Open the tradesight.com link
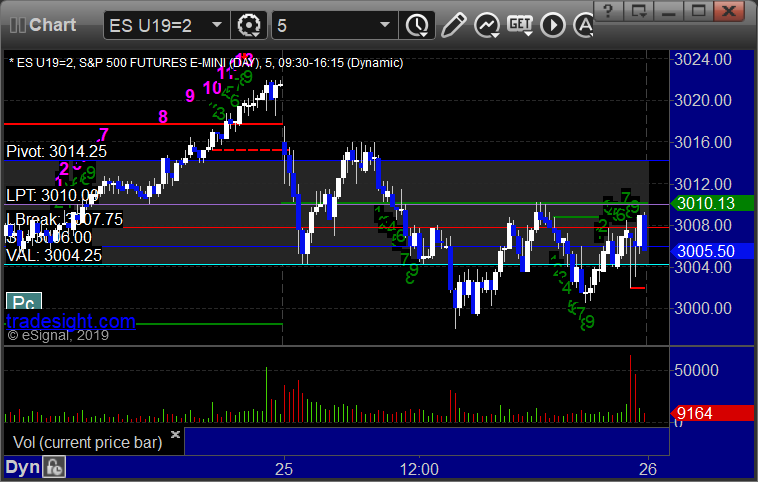The image size is (758, 482). [x=71, y=321]
